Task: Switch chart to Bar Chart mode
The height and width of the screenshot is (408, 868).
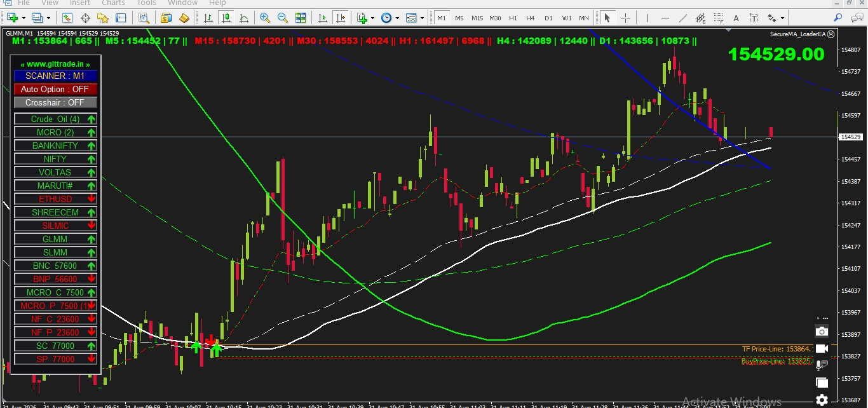Action: point(208,18)
